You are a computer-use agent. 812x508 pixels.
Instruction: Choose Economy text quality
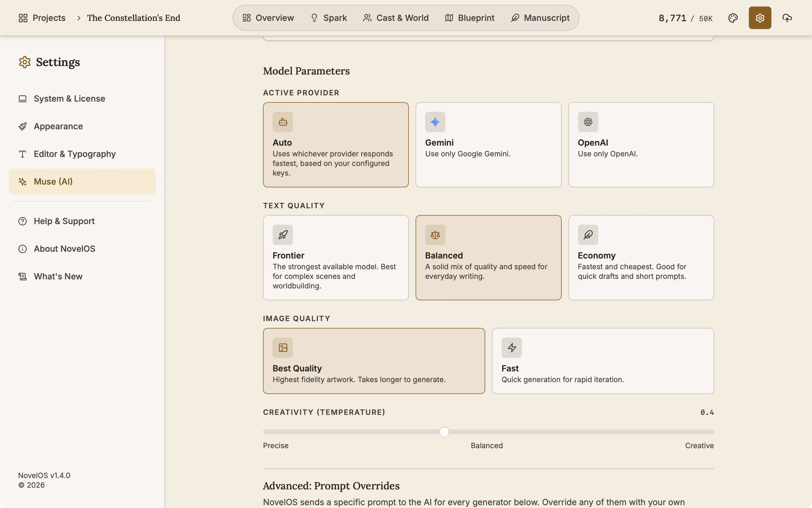[x=641, y=258]
